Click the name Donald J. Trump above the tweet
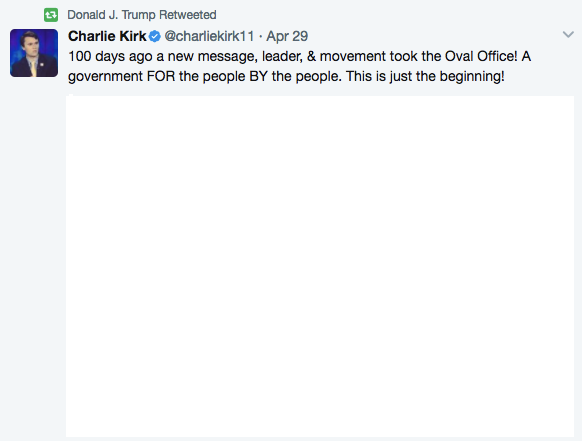This screenshot has width=582, height=441. [111, 15]
